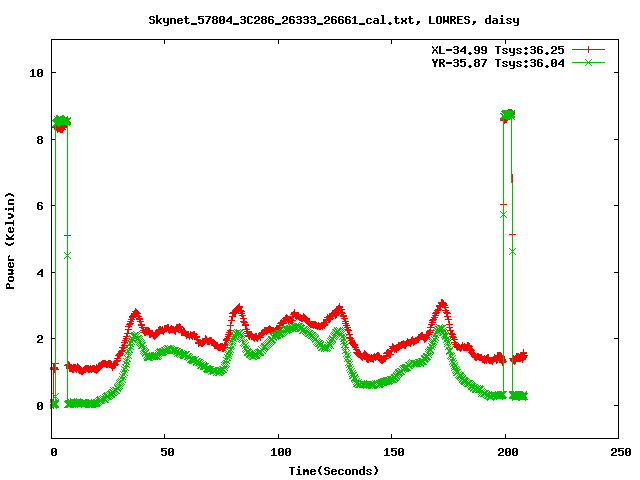Click the Time(Seconds) axis label
The height and width of the screenshot is (480, 640).
[x=334, y=471]
